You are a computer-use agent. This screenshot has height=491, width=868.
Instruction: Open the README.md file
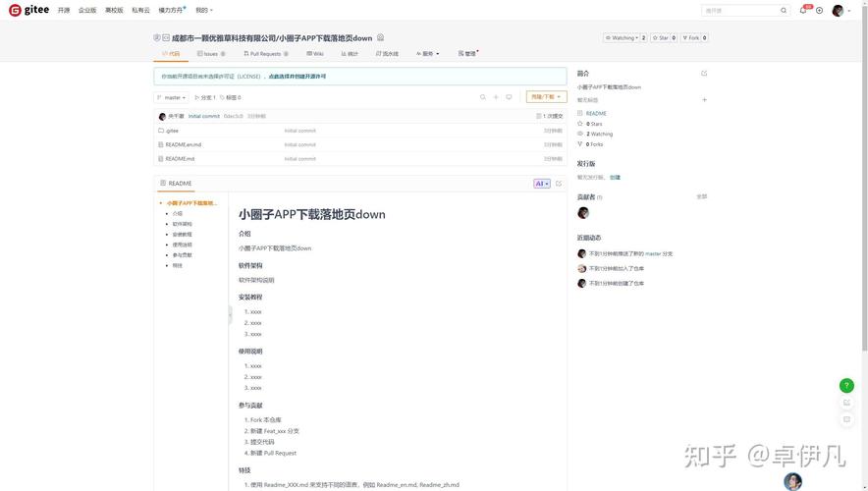click(180, 159)
